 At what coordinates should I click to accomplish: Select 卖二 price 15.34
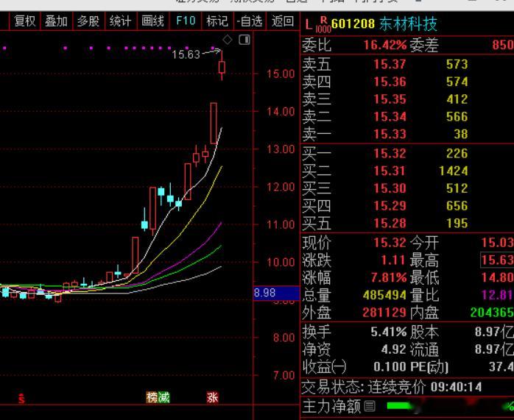pos(390,116)
